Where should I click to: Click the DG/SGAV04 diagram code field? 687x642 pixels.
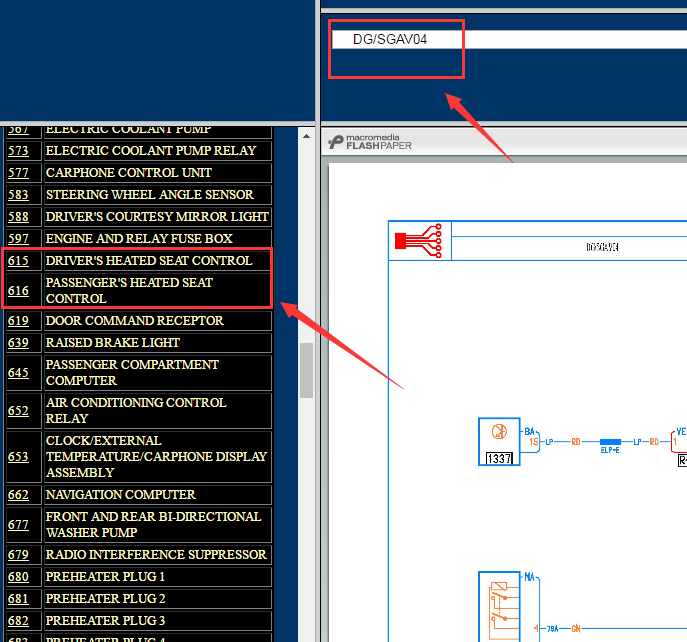(509, 39)
